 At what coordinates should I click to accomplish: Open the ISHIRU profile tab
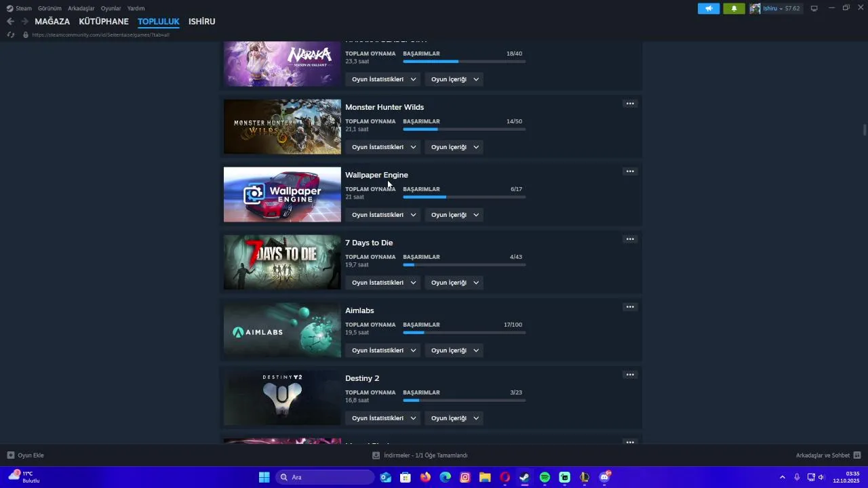point(201,22)
